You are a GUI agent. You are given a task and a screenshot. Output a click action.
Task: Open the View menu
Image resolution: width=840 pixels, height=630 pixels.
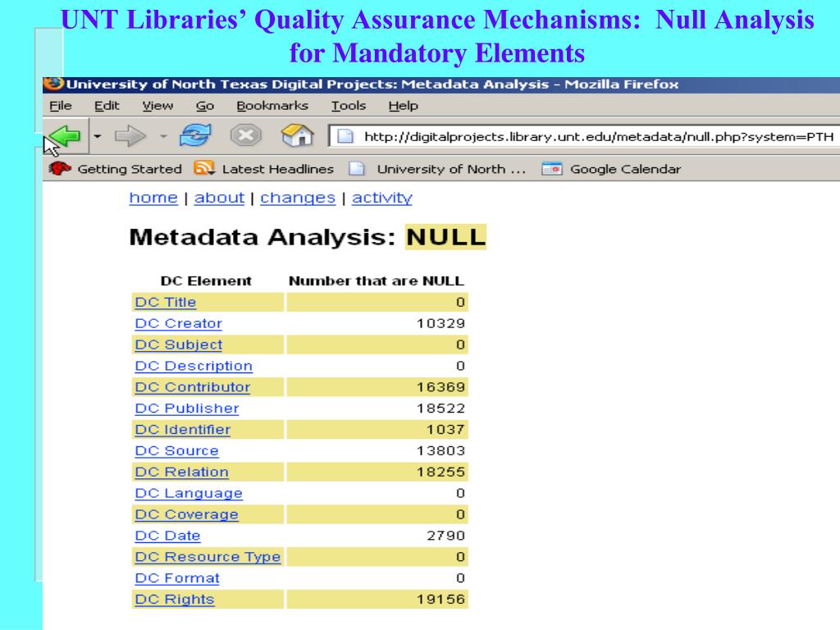157,106
